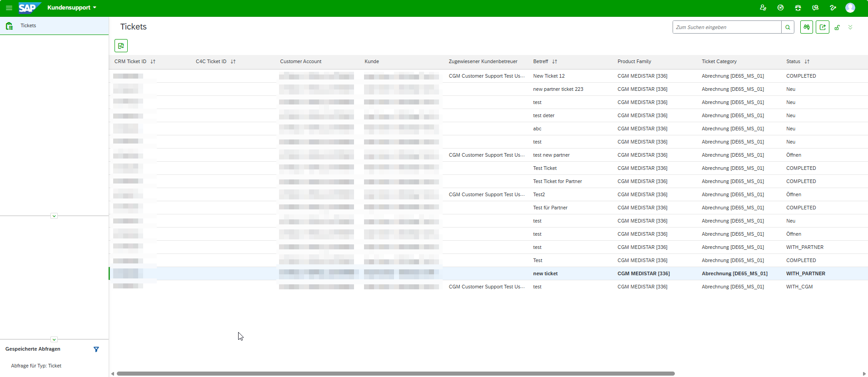The image size is (868, 377).
Task: Select 'new partner ticket 223' subject
Action: coord(558,89)
